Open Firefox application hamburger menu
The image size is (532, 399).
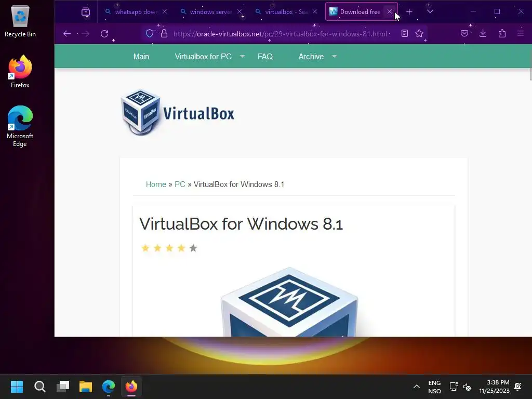tap(521, 33)
